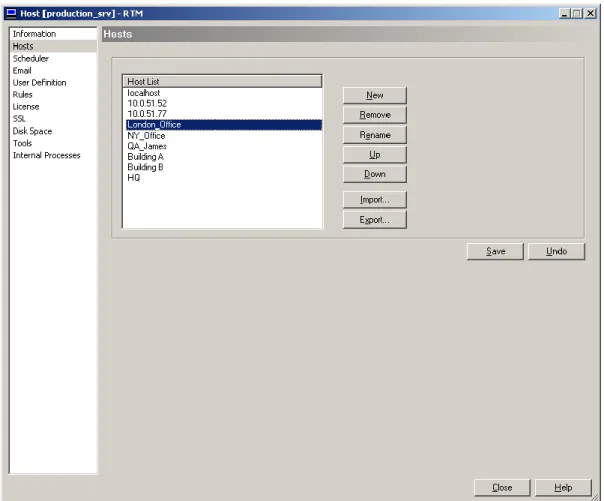Maximize the Host RTM window
Screen dimensions: 604x501
(577, 13)
